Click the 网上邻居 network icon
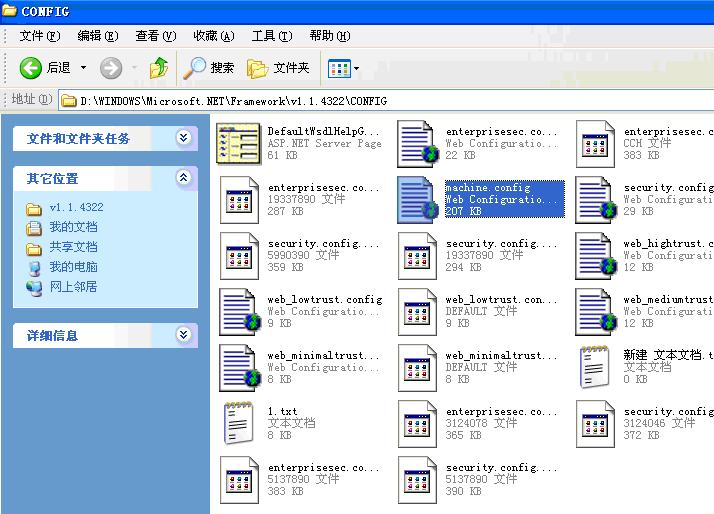714x514 pixels. 34,288
